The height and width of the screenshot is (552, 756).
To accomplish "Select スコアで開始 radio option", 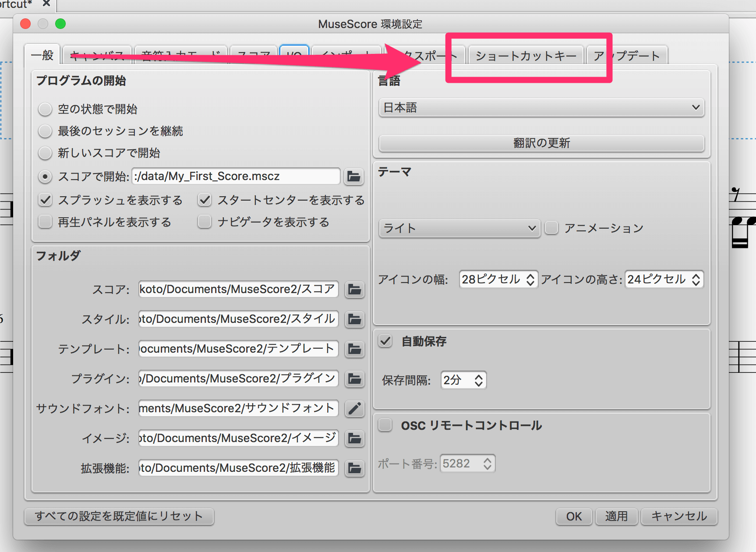I will 45,177.
